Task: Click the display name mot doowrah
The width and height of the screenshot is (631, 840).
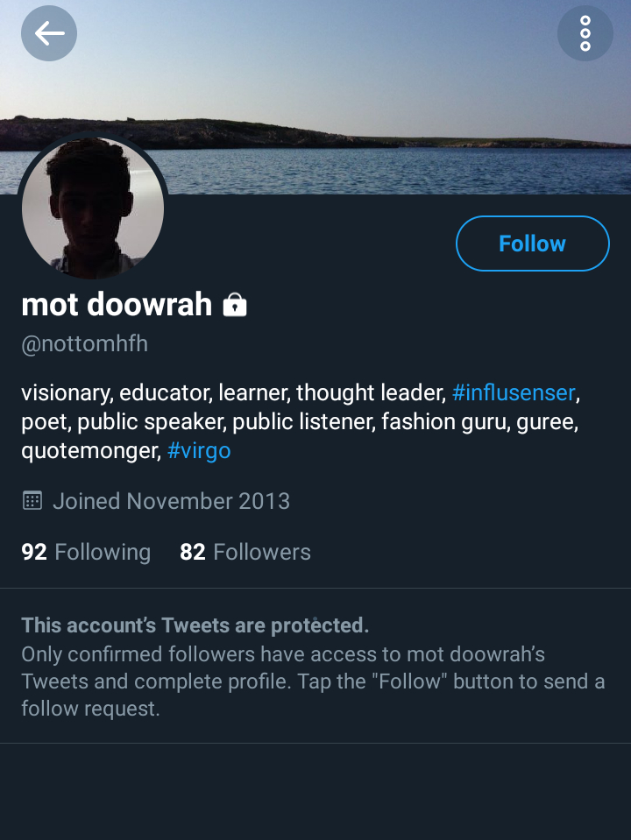Action: 117,305
